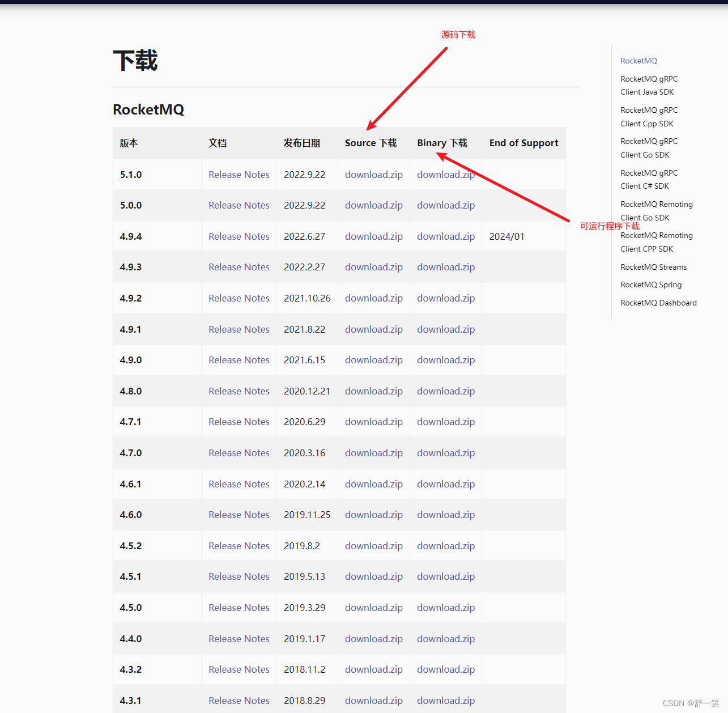Select release date 2018.8.29
Viewport: 728px width, 713px height.
coord(304,701)
